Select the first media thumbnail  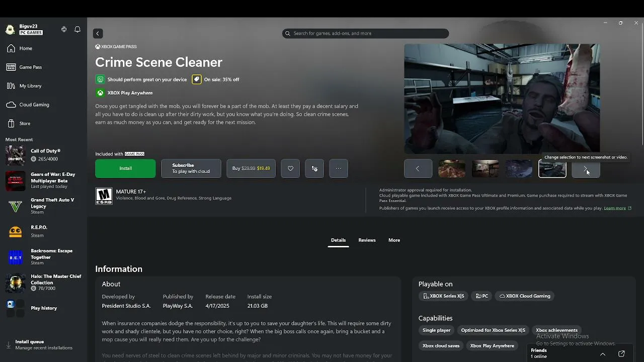pyautogui.click(x=452, y=169)
